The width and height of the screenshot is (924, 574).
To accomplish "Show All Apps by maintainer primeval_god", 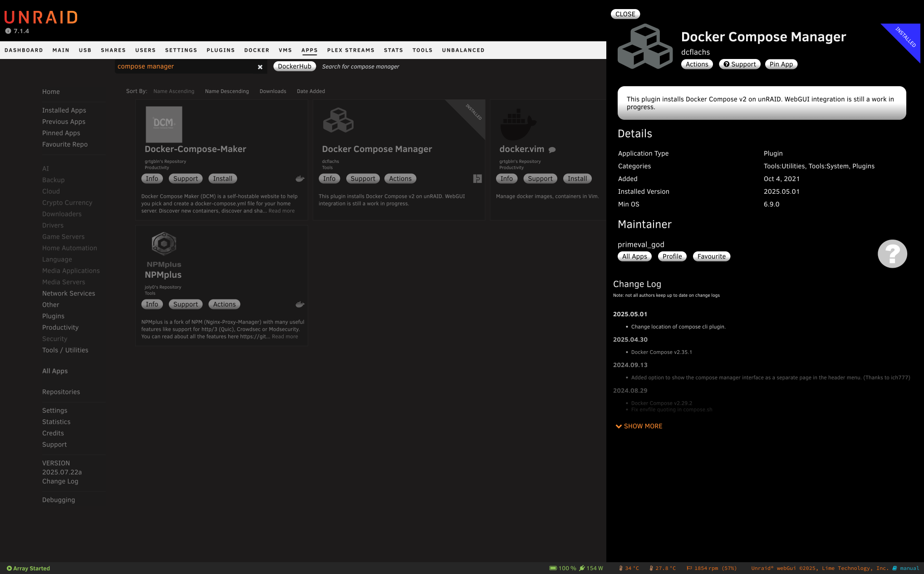I will (634, 256).
